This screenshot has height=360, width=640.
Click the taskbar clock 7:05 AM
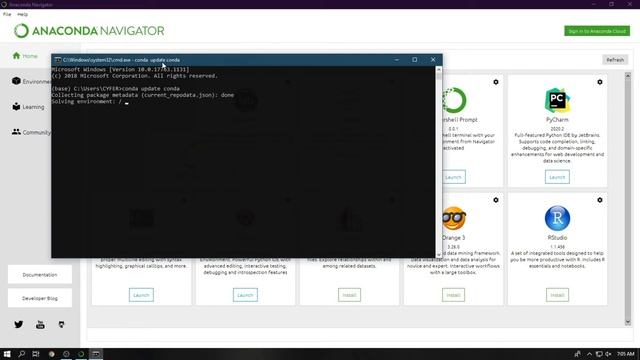click(626, 354)
